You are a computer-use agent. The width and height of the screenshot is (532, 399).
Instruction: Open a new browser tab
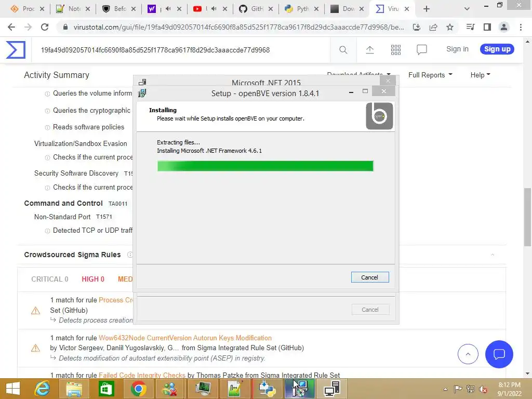[x=427, y=9]
